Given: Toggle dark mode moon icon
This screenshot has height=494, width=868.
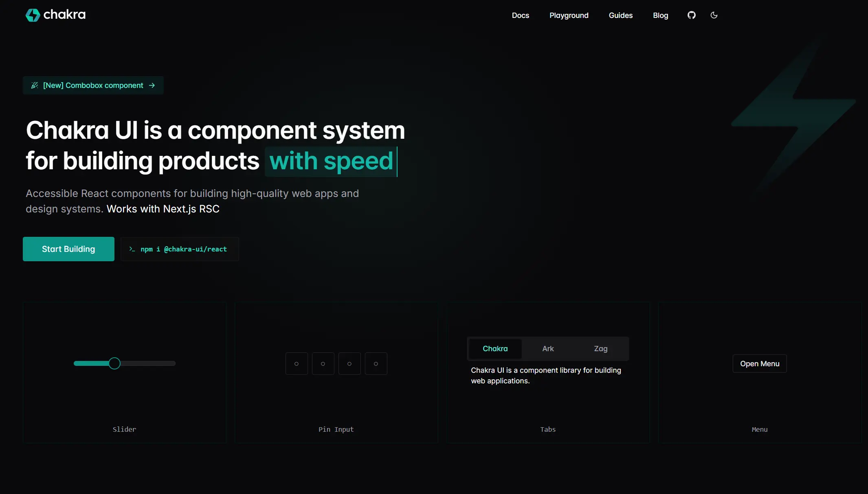Looking at the screenshot, I should (x=714, y=15).
